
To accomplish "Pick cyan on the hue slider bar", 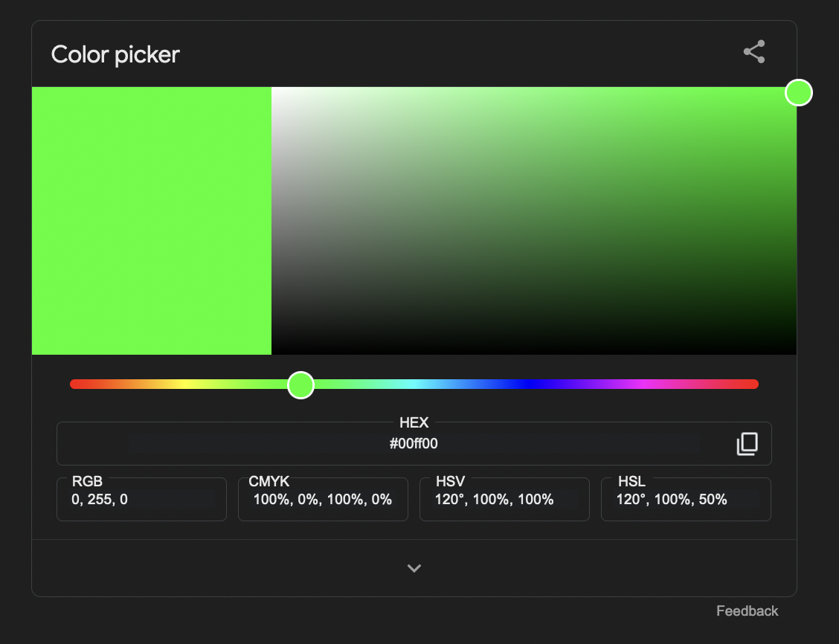I will pyautogui.click(x=414, y=384).
